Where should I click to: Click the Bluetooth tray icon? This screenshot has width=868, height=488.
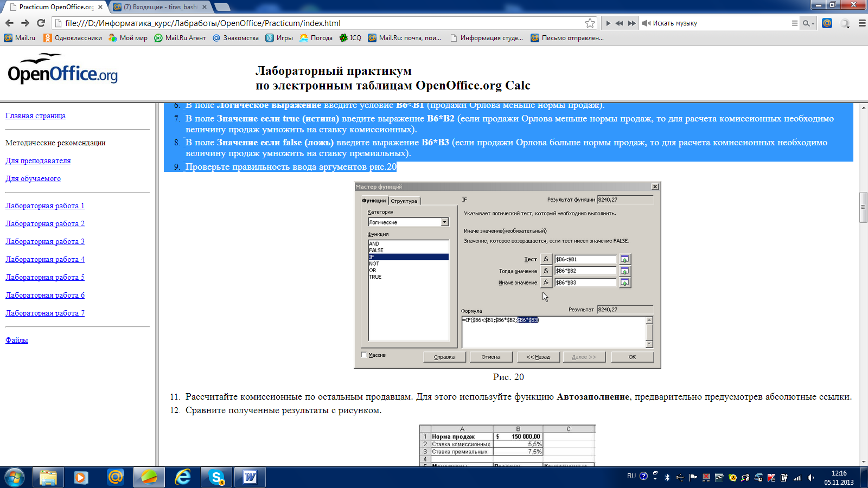click(667, 478)
